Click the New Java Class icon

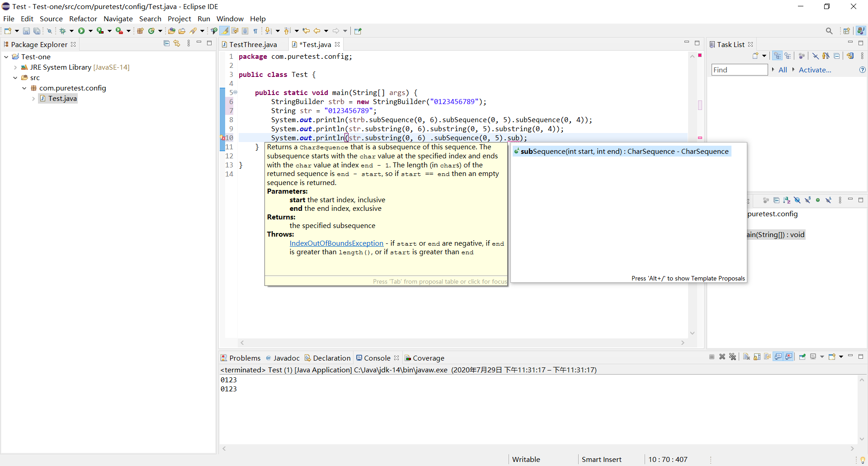tap(151, 31)
